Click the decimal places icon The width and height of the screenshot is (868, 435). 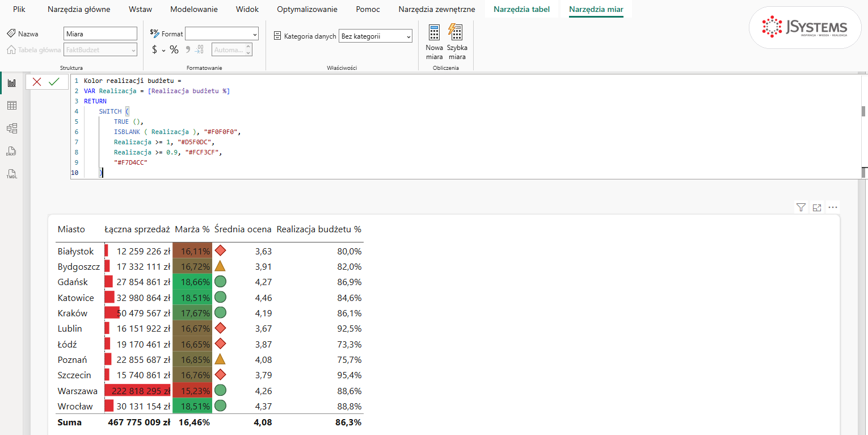[199, 50]
